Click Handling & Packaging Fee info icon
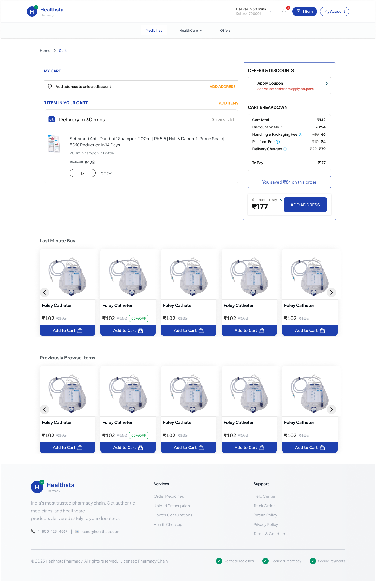This screenshot has height=588, width=376. [x=301, y=134]
